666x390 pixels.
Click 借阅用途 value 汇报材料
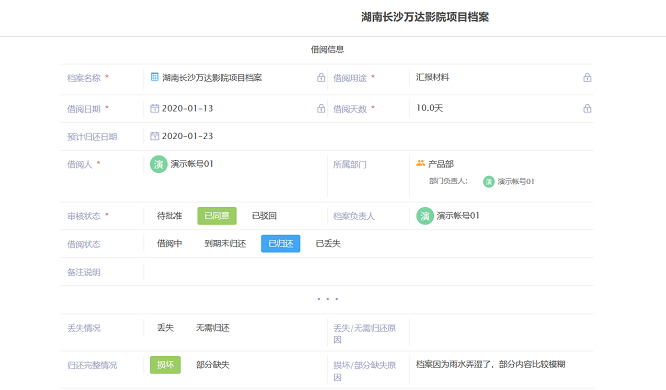pyautogui.click(x=432, y=77)
